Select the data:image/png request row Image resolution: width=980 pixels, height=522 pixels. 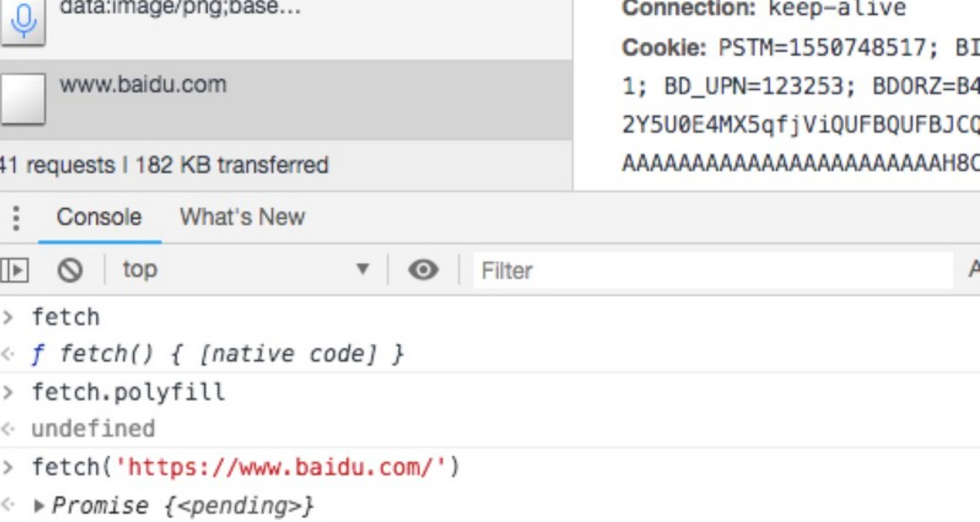coord(180,8)
